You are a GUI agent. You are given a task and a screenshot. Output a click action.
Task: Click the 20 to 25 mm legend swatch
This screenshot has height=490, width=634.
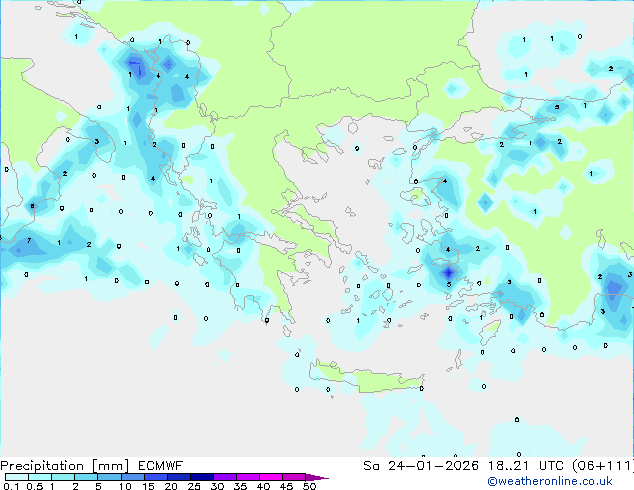(x=179, y=477)
